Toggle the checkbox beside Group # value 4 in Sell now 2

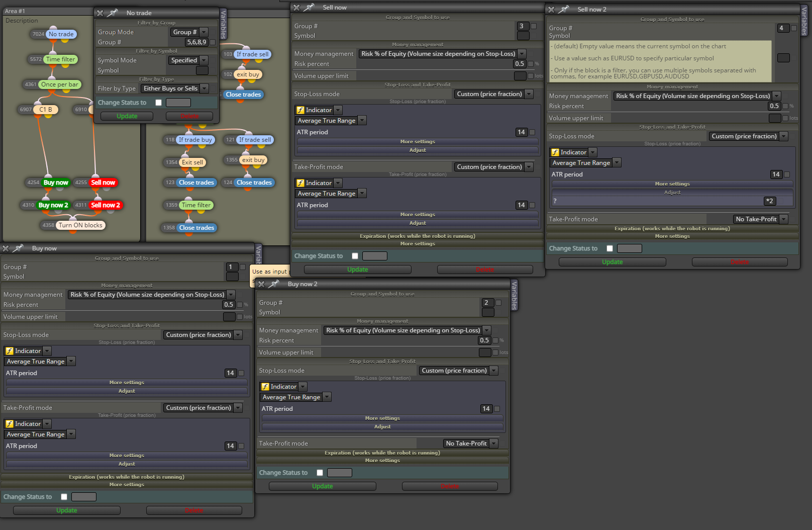794,28
